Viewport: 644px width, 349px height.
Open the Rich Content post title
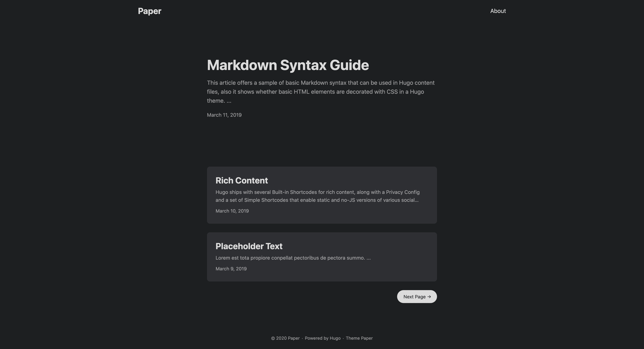[241, 180]
